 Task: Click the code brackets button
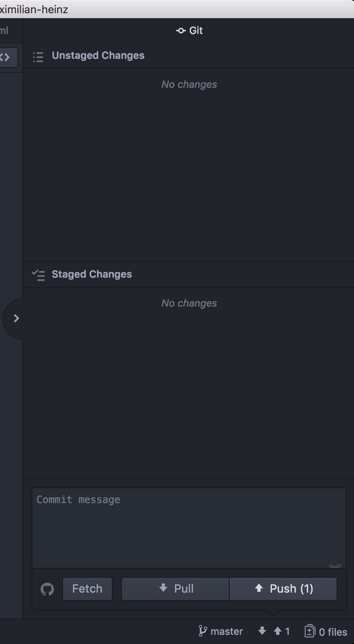pos(6,57)
